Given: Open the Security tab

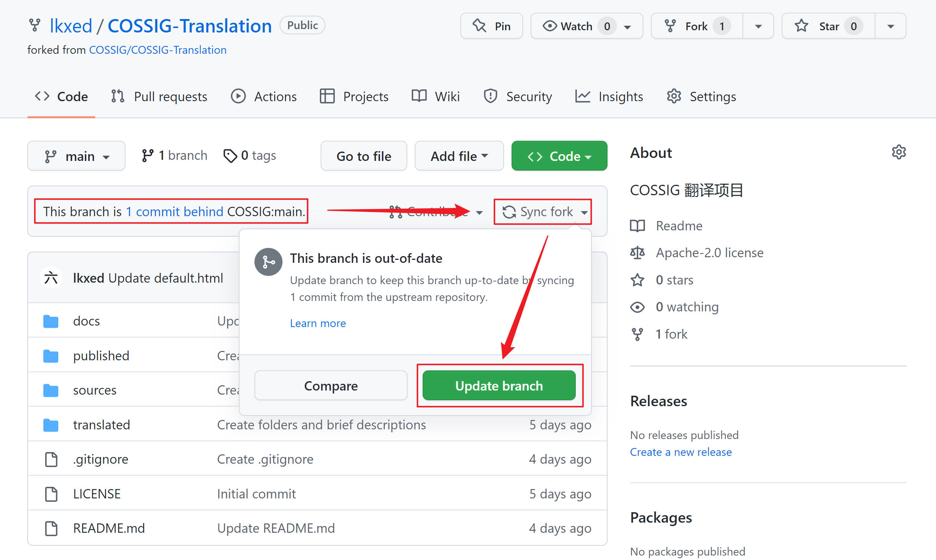Looking at the screenshot, I should click(518, 97).
